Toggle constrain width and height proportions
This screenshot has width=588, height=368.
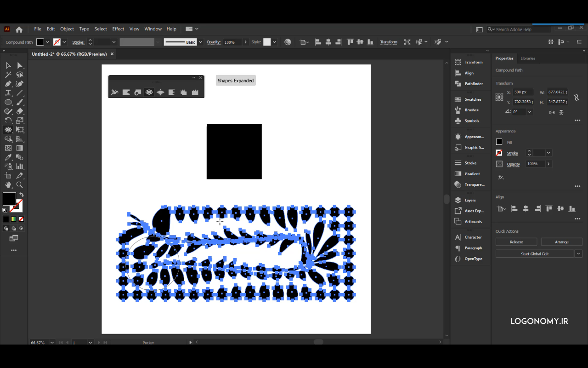577,97
